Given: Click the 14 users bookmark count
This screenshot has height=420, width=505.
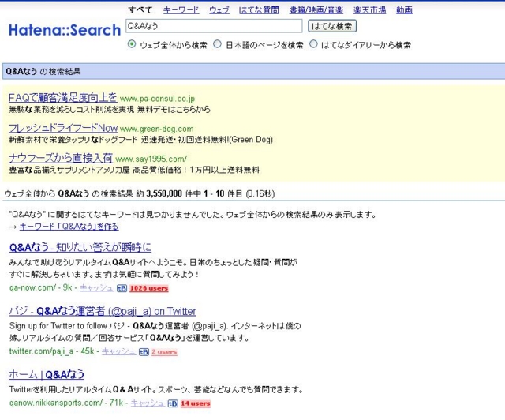Looking at the screenshot, I should (196, 403).
